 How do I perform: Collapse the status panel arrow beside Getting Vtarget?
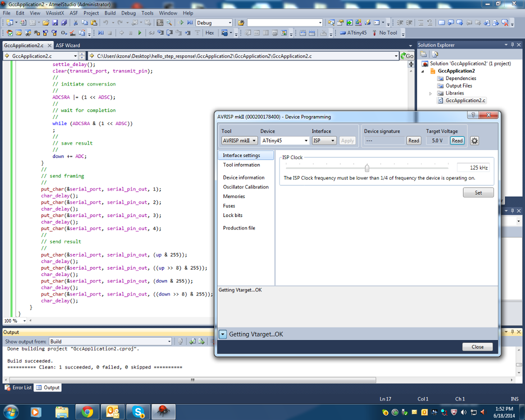tap(223, 334)
